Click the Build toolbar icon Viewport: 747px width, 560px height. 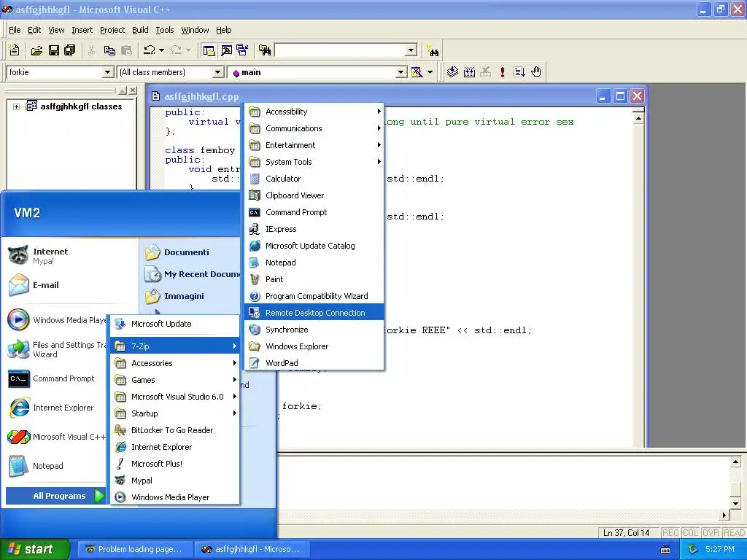coord(469,72)
